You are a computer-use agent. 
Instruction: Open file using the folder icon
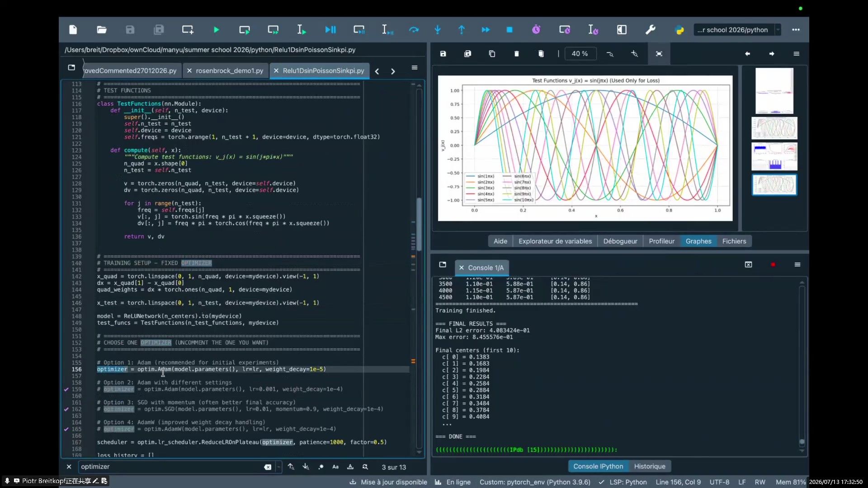(x=102, y=30)
